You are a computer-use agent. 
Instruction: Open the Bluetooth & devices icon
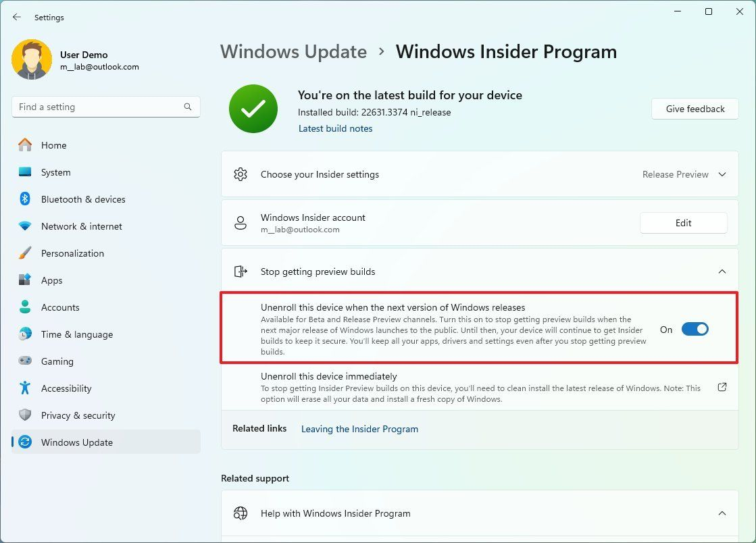[x=24, y=199]
